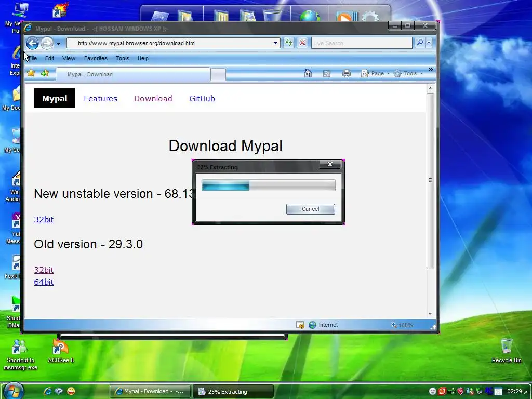
Task: Click the privacy report icon in the status bar
Action: (x=300, y=325)
